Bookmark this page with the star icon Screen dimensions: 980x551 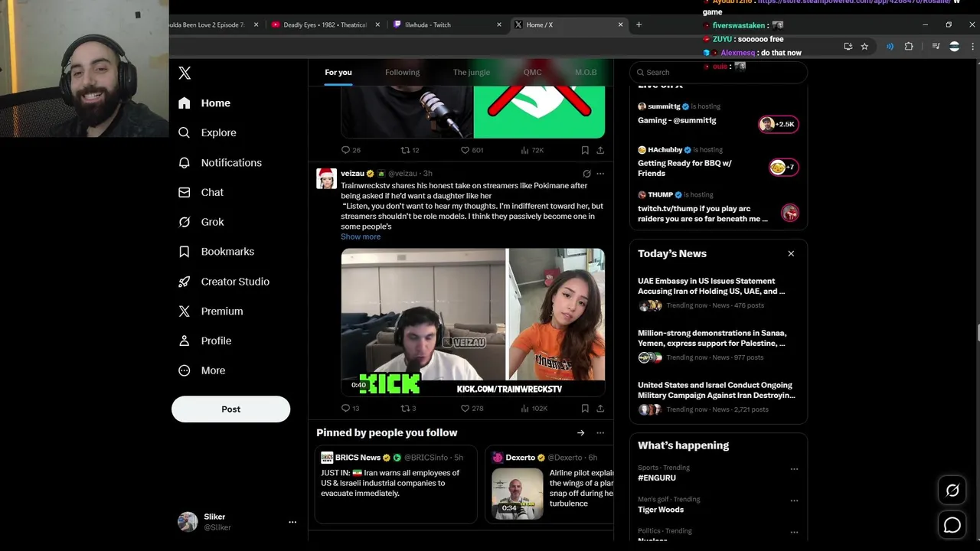click(864, 47)
